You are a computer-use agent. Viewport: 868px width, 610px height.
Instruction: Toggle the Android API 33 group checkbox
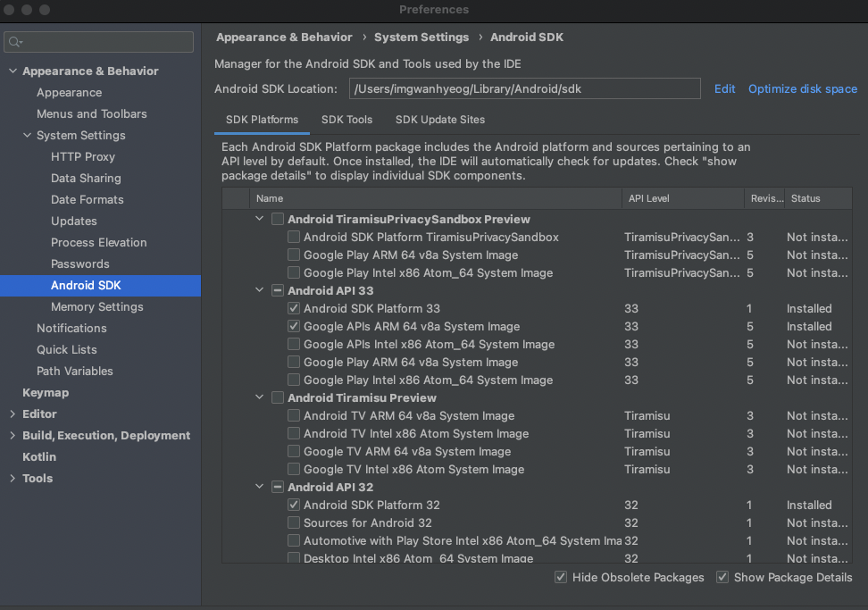point(278,290)
